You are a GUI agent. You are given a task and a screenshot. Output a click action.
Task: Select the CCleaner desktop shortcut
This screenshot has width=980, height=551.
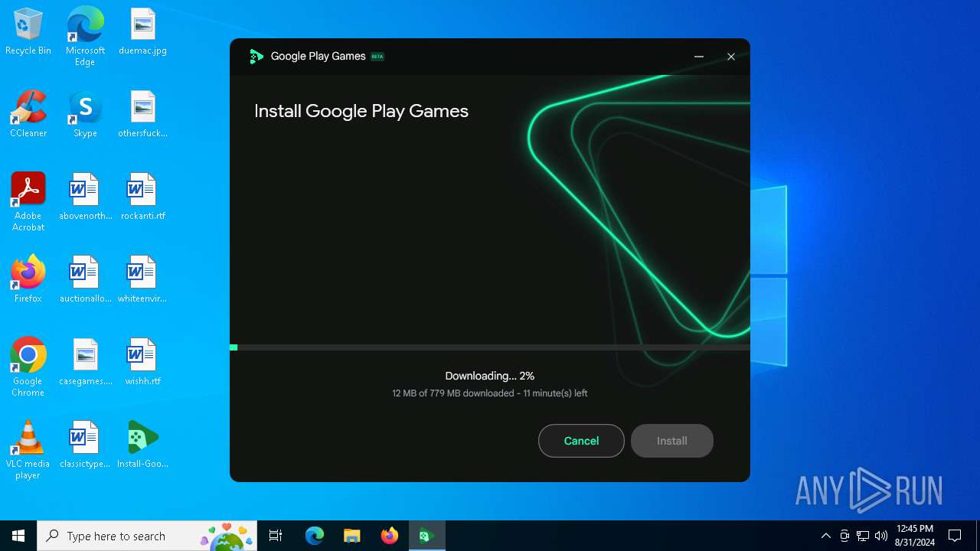click(x=28, y=114)
